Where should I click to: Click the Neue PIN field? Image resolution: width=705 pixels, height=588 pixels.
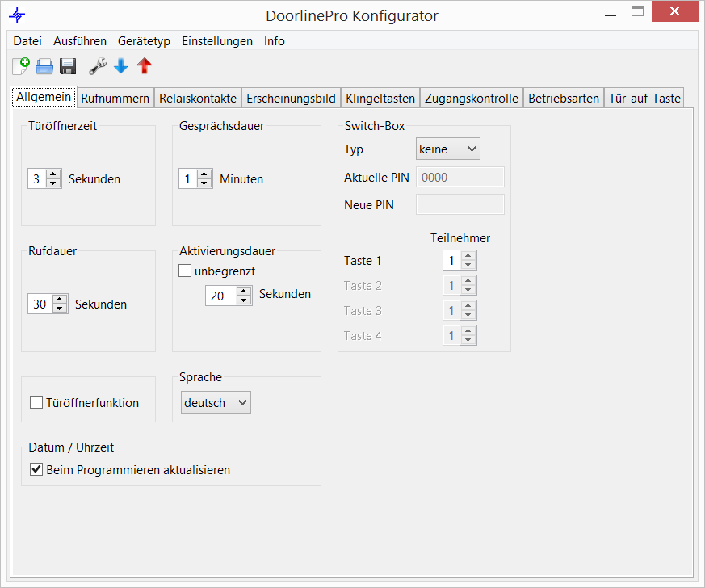point(460,204)
